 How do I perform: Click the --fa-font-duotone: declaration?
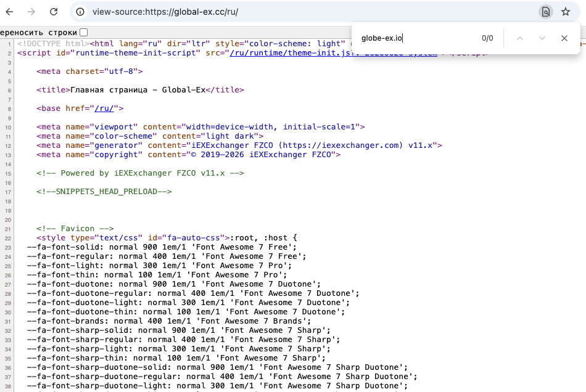click(174, 284)
